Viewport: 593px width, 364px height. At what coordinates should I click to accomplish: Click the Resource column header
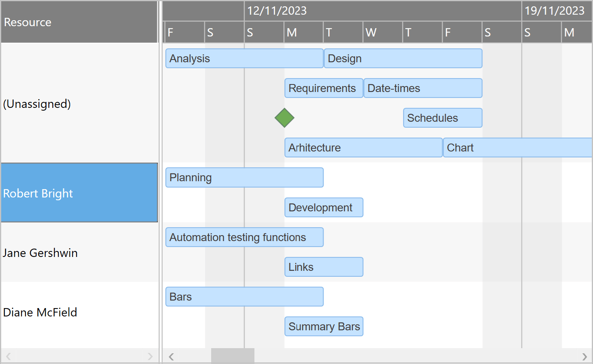[79, 22]
